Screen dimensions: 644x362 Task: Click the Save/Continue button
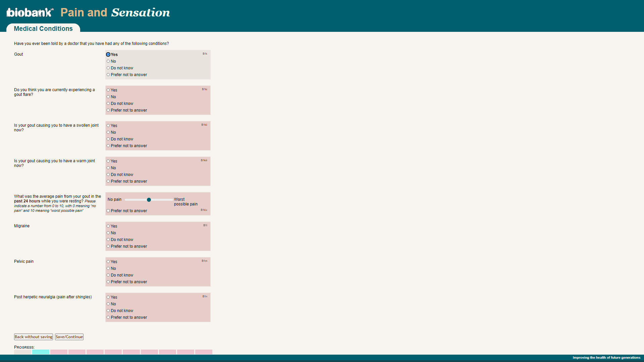pos(69,337)
